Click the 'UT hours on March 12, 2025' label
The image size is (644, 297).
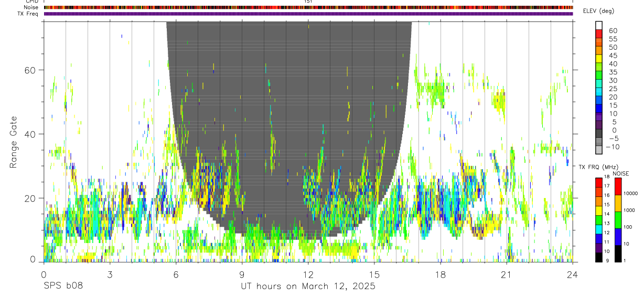(308, 286)
